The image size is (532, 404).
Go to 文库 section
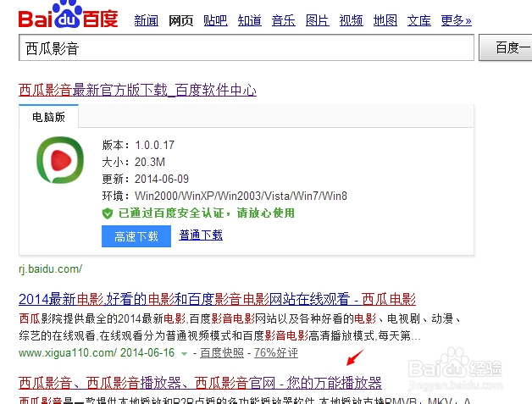coord(419,20)
